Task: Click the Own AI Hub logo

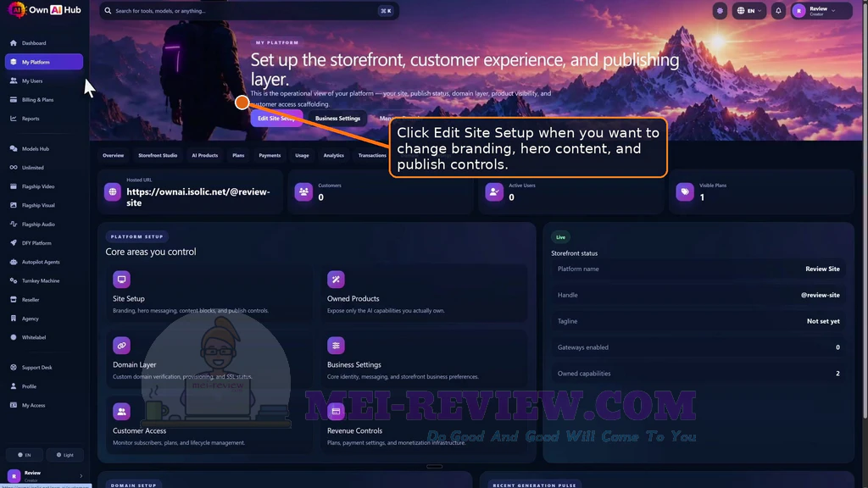Action: (44, 9)
